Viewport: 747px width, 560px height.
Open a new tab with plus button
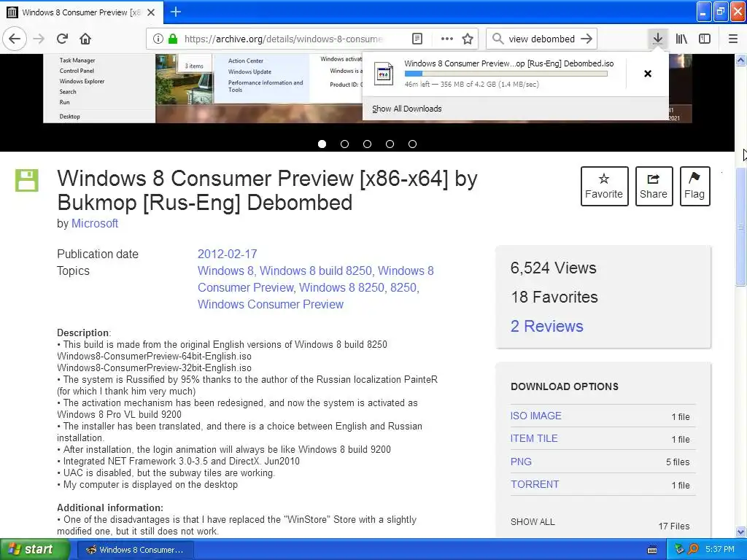click(x=175, y=12)
